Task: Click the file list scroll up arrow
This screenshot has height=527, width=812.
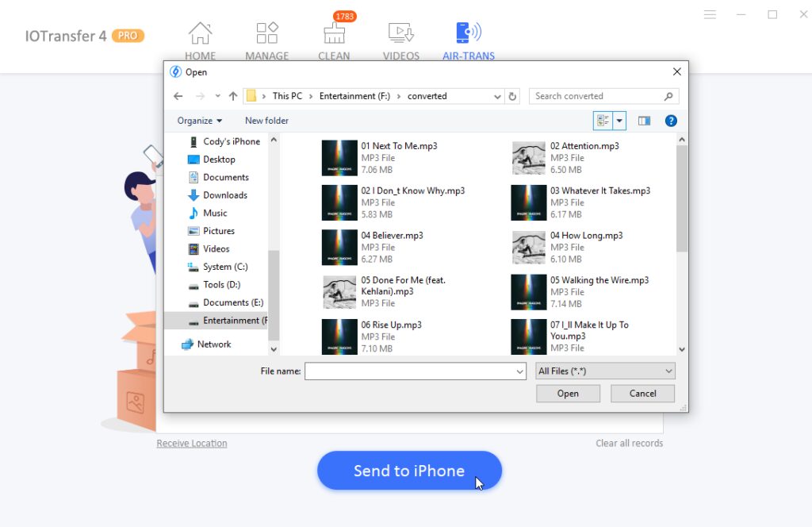Action: click(682, 140)
